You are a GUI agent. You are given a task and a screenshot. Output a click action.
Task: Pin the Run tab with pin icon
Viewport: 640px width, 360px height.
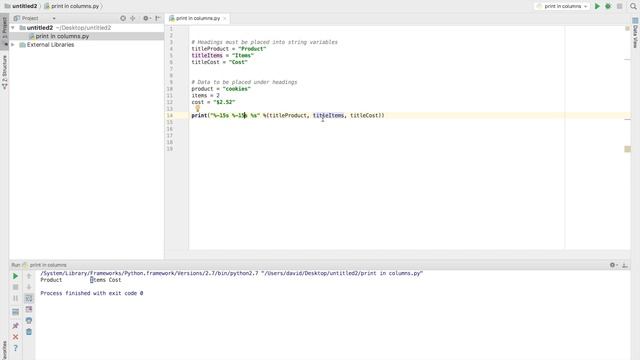tap(15, 326)
